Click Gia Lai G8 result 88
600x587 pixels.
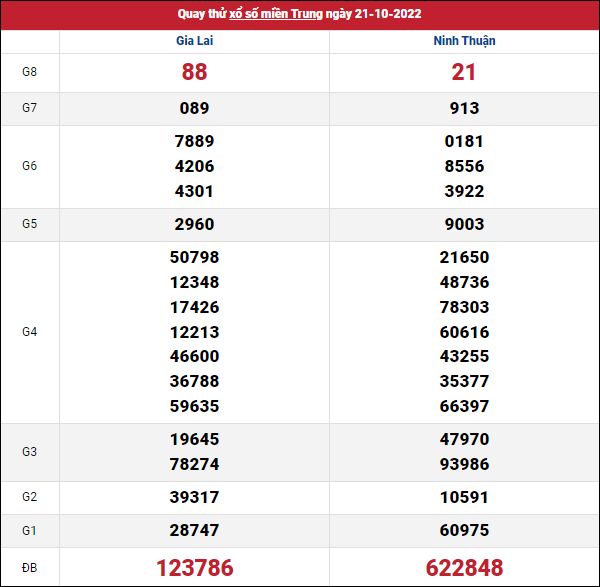pyautogui.click(x=194, y=72)
